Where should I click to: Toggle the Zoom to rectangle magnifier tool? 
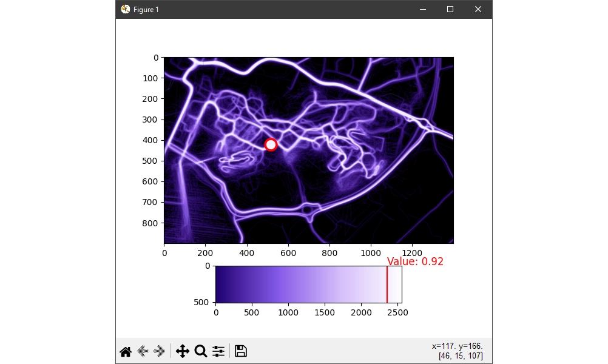201,351
